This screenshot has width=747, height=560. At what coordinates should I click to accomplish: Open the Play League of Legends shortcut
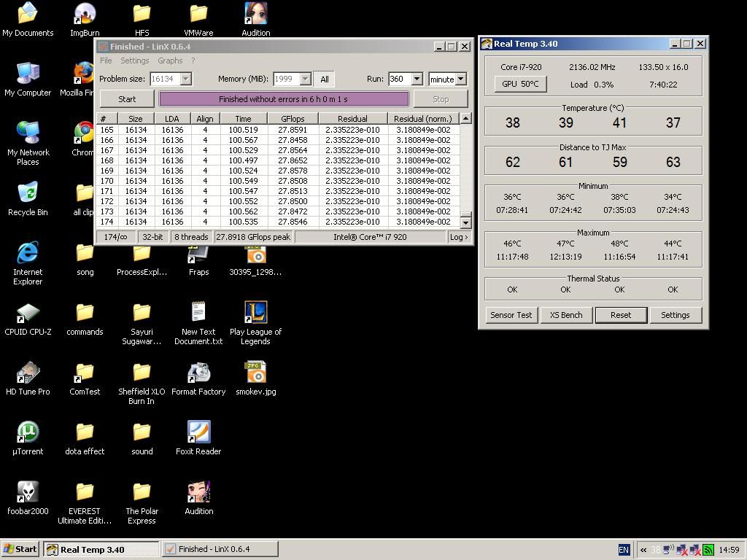[x=255, y=314]
